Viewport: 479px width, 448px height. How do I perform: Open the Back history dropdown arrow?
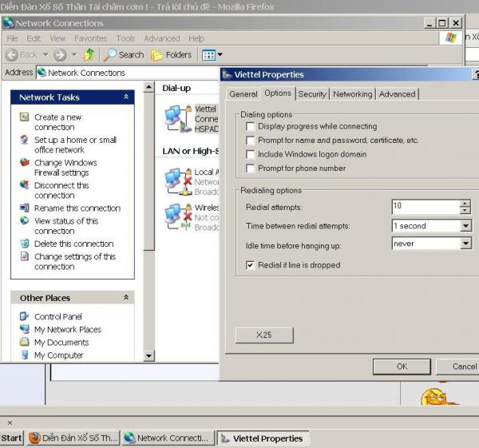pos(46,54)
